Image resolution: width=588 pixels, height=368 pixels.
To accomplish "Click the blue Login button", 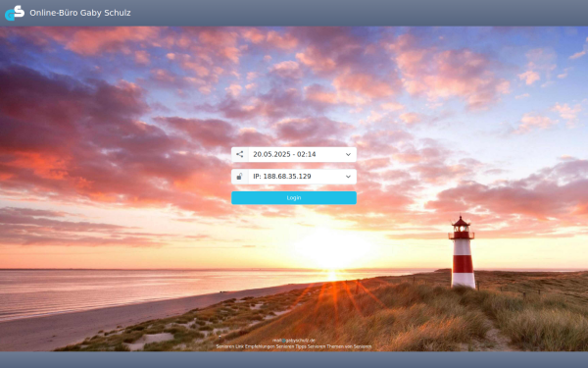I will click(294, 198).
